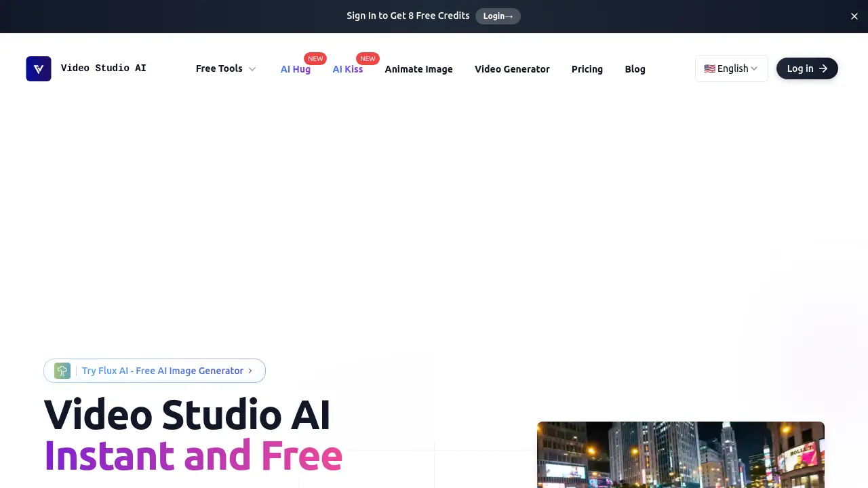
Task: Select AI Hug in the navigation
Action: [x=295, y=68]
